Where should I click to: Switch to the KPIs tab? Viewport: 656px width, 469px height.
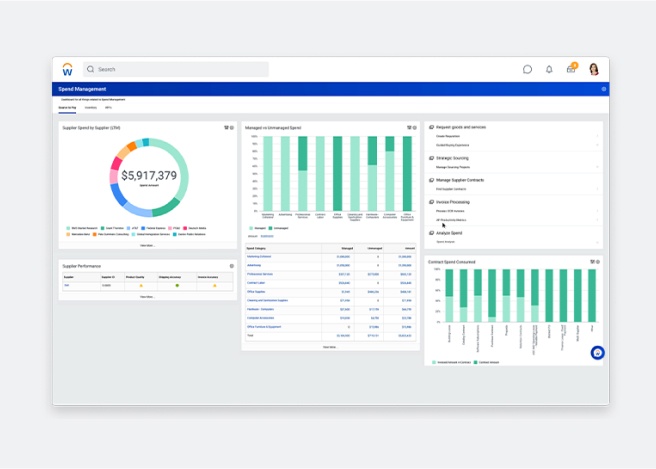(108, 107)
